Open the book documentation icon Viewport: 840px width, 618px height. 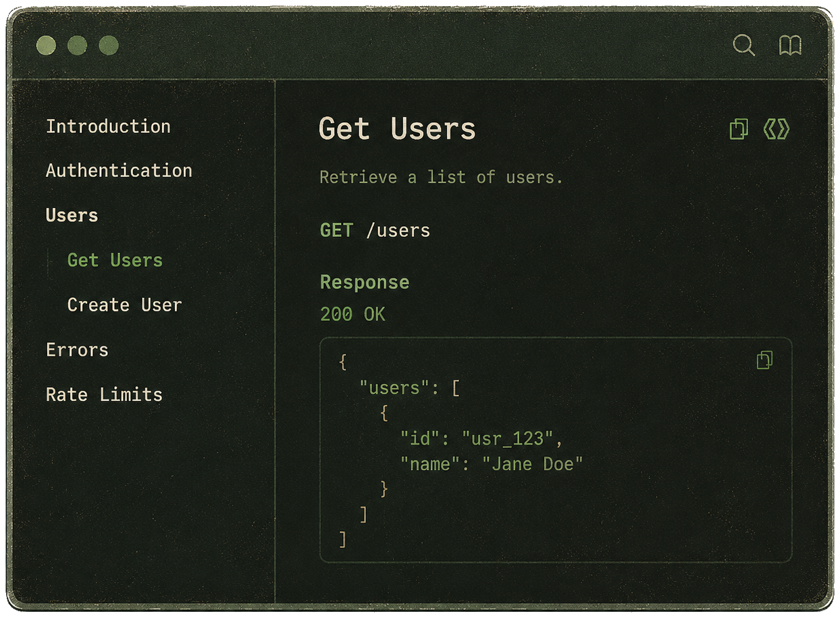pyautogui.click(x=790, y=45)
